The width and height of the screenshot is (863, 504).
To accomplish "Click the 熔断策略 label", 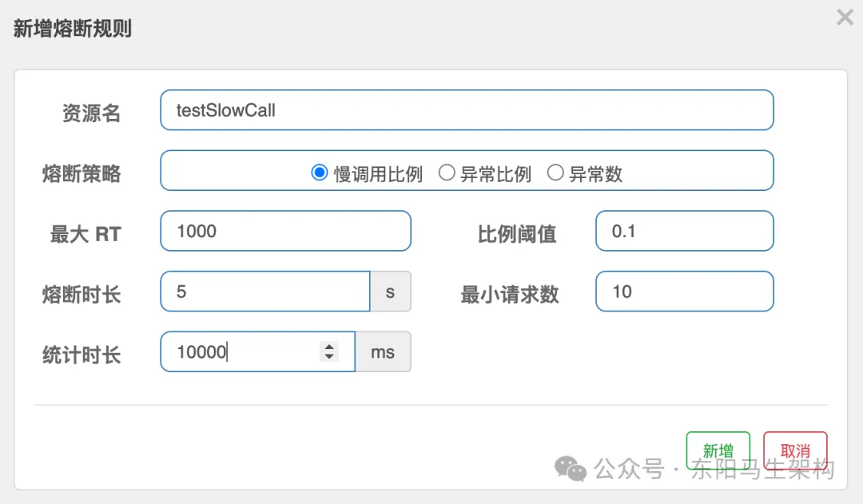I will pos(82,173).
